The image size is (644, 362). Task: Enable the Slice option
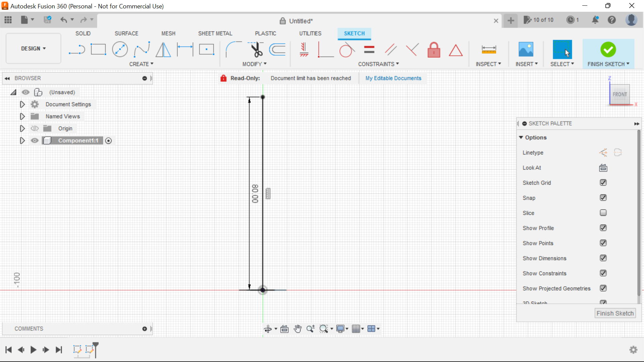coord(603,213)
